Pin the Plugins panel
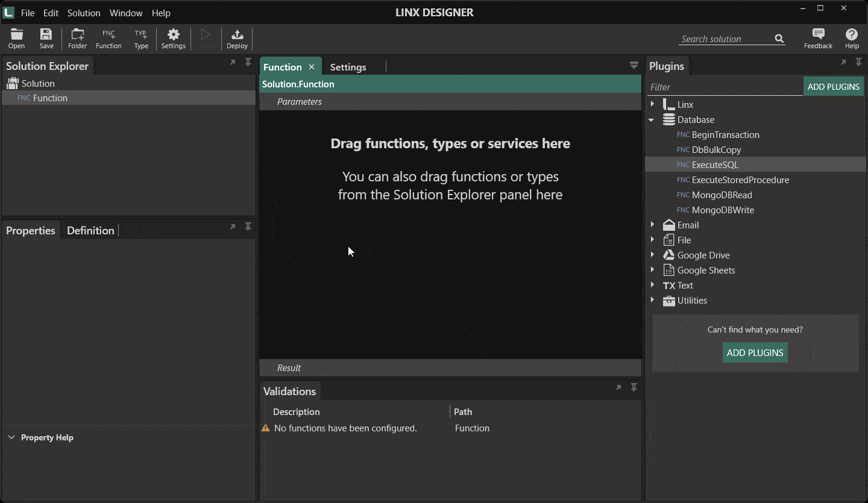The height and width of the screenshot is (503, 868). [859, 62]
